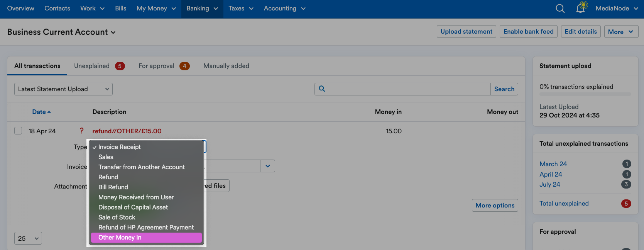Select Sales from the Type list

[x=146, y=157]
